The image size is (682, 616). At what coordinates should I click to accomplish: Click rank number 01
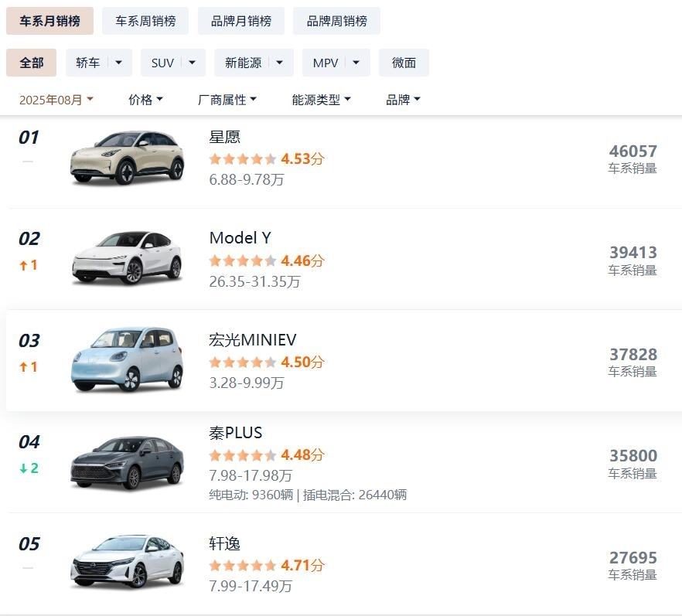tap(29, 138)
